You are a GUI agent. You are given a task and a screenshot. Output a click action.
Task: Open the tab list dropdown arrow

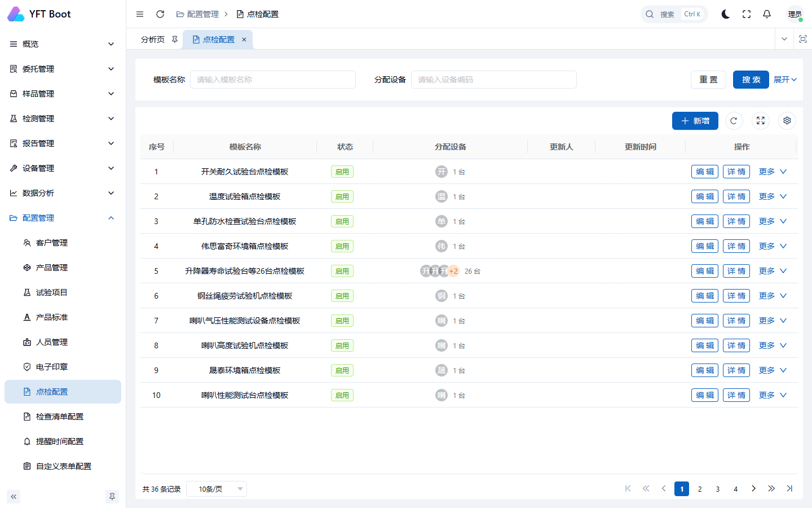coord(784,39)
